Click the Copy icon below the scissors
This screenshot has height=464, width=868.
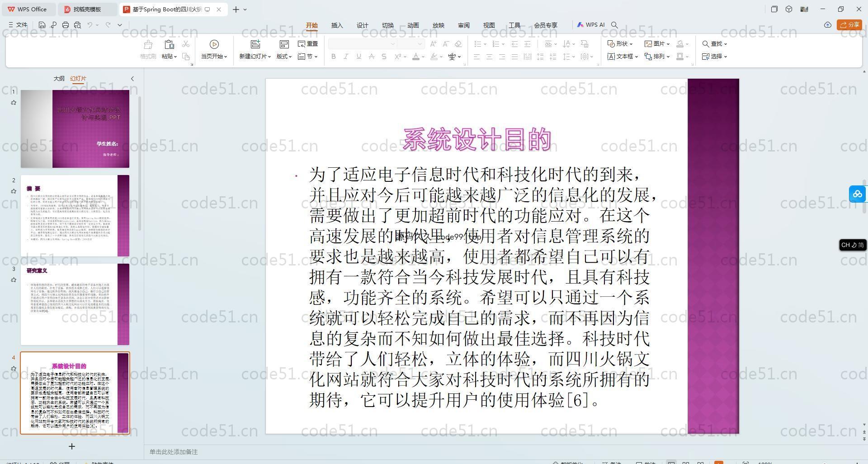[186, 57]
